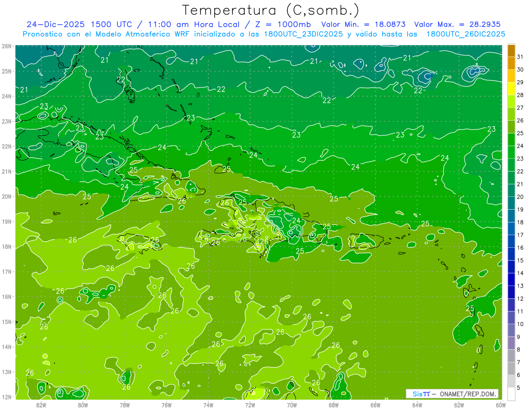Click the 70W longitude axis label
The width and height of the screenshot is (532, 411).
tap(292, 405)
